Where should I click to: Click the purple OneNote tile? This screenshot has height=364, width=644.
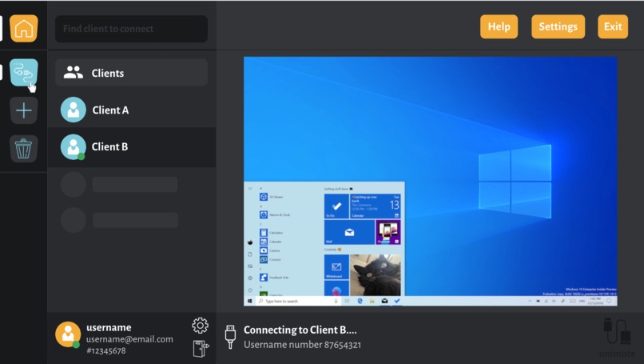388,232
